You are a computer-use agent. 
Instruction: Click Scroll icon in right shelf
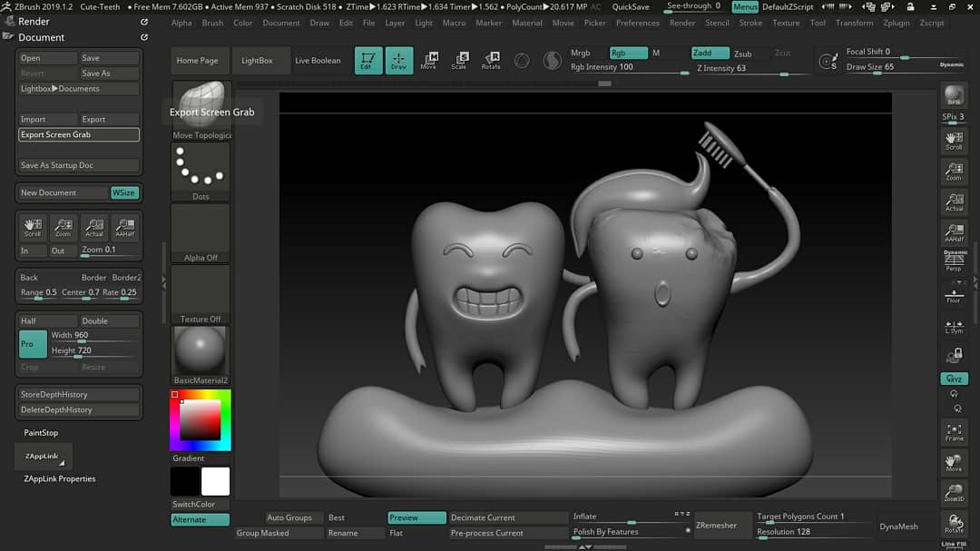coord(954,142)
